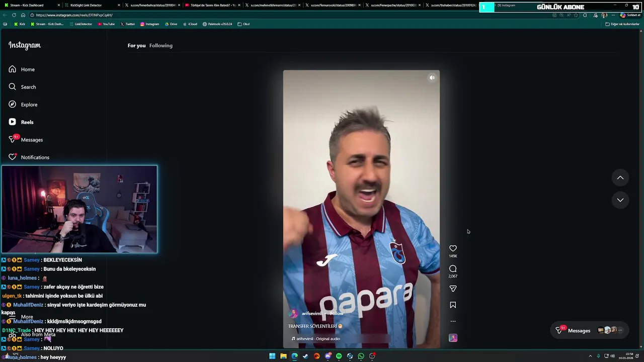Click the Instagram logo
This screenshot has height=362, width=644.
coord(25,45)
